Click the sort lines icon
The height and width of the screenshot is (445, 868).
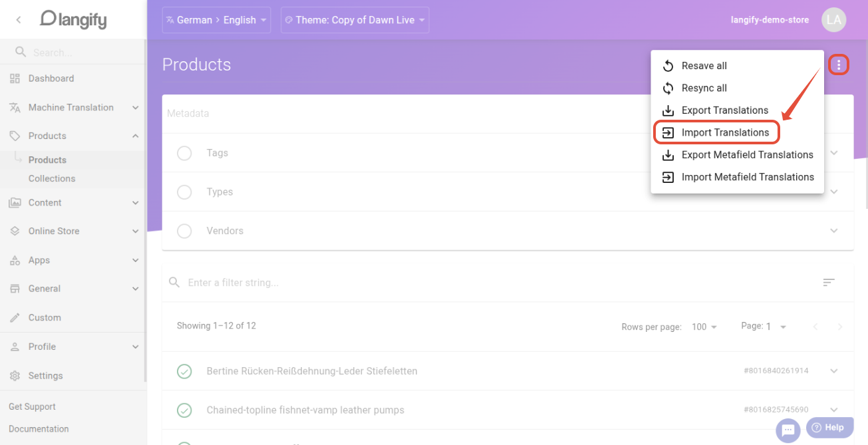click(x=829, y=283)
